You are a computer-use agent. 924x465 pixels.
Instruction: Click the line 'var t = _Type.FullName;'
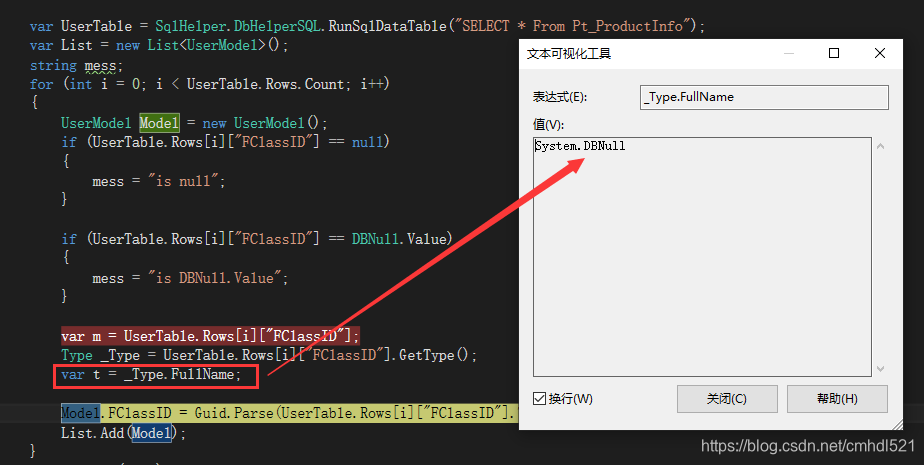tap(151, 375)
